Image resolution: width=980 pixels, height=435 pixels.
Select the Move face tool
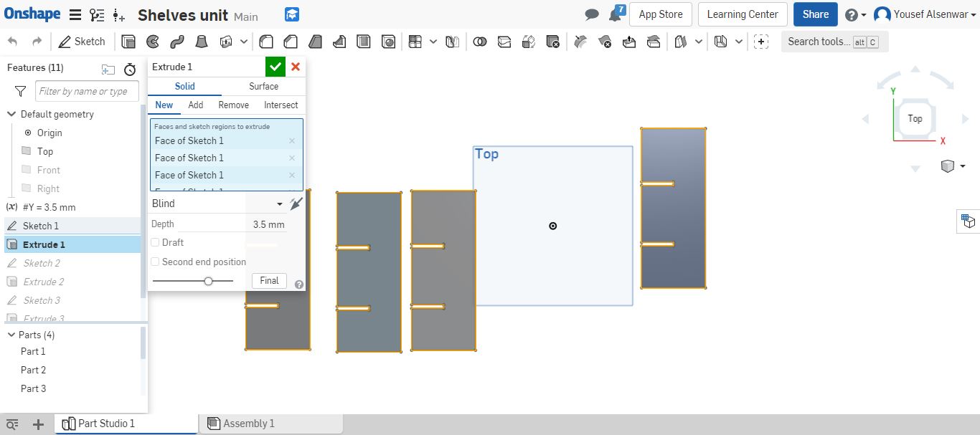pyautogui.click(x=629, y=42)
